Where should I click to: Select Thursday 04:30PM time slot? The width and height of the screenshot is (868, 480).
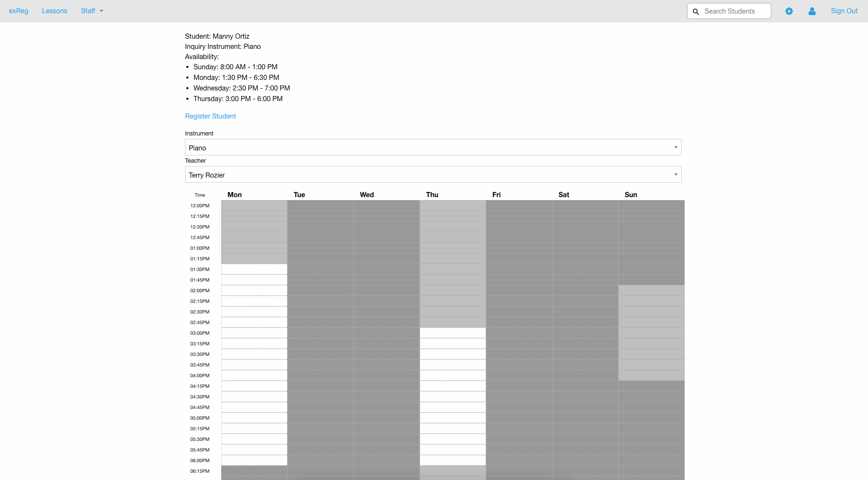click(452, 397)
